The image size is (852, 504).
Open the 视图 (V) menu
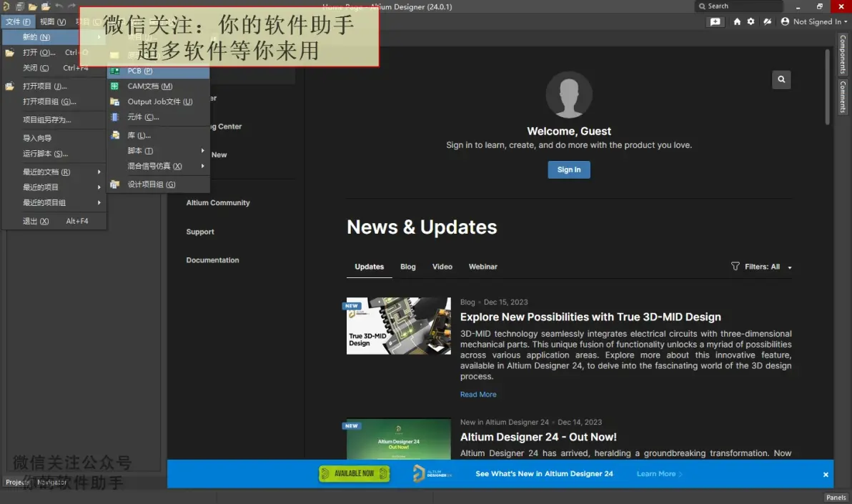(x=53, y=21)
